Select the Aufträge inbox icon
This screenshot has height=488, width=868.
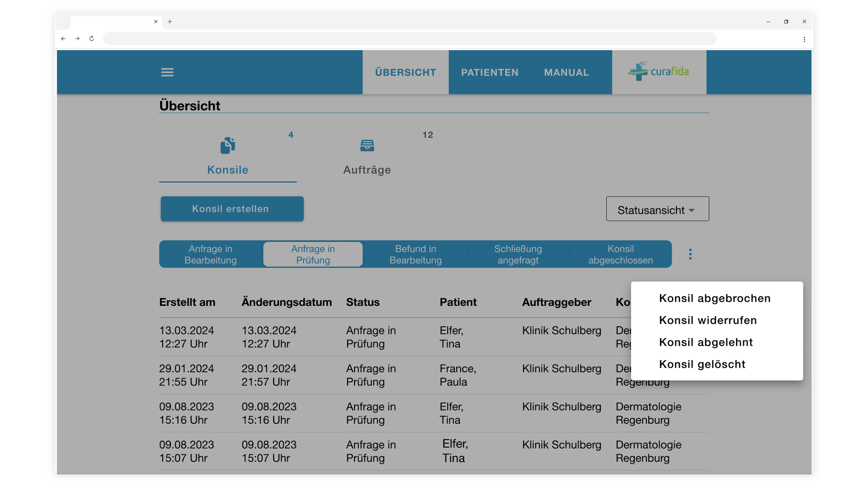click(367, 145)
